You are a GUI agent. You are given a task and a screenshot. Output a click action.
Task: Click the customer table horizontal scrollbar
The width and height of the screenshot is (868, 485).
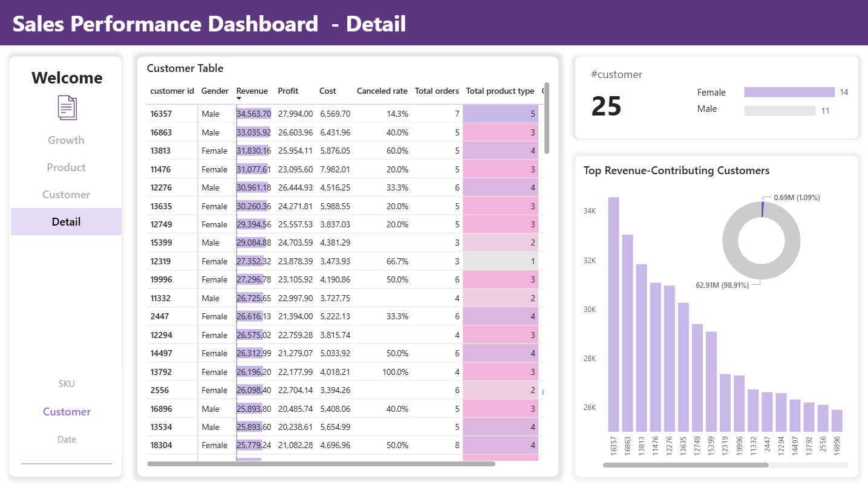point(321,464)
